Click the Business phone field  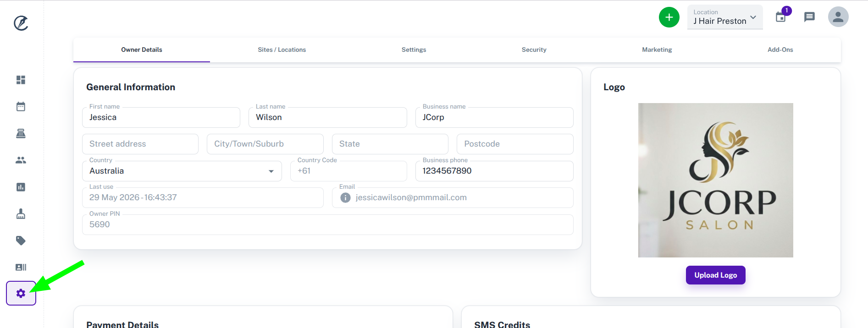pos(494,171)
